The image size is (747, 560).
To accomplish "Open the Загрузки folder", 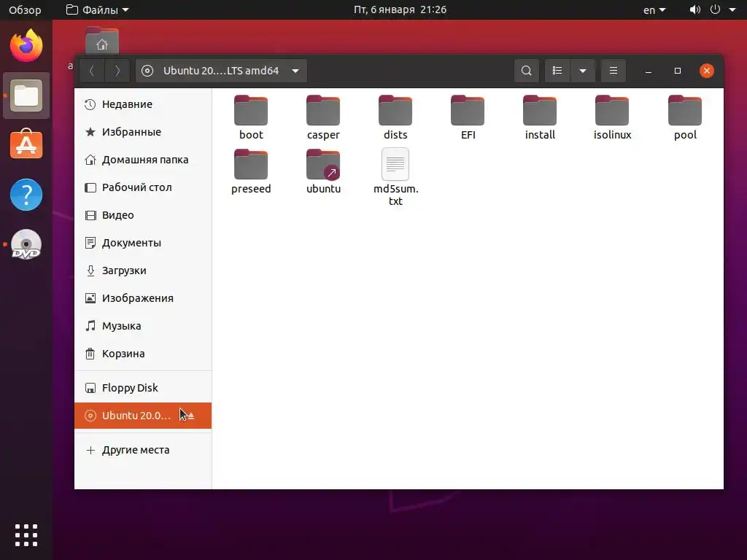I will coord(143,271).
